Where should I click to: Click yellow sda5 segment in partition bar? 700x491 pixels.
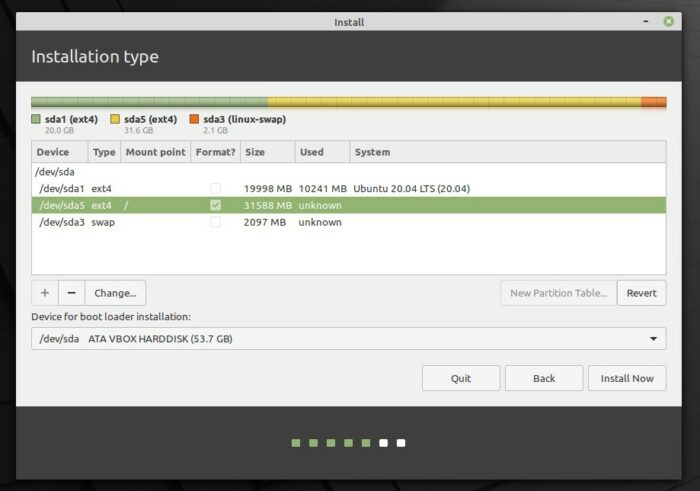(454, 102)
